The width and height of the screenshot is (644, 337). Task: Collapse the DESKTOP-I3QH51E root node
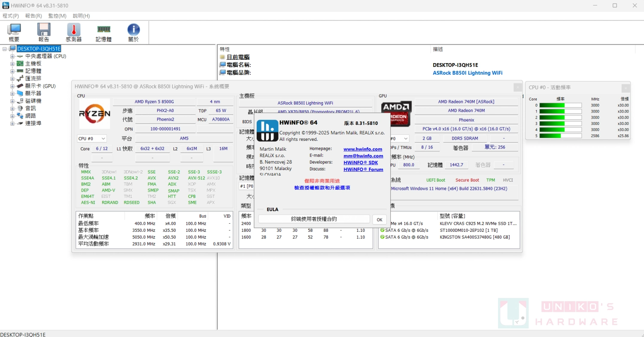pos(5,49)
